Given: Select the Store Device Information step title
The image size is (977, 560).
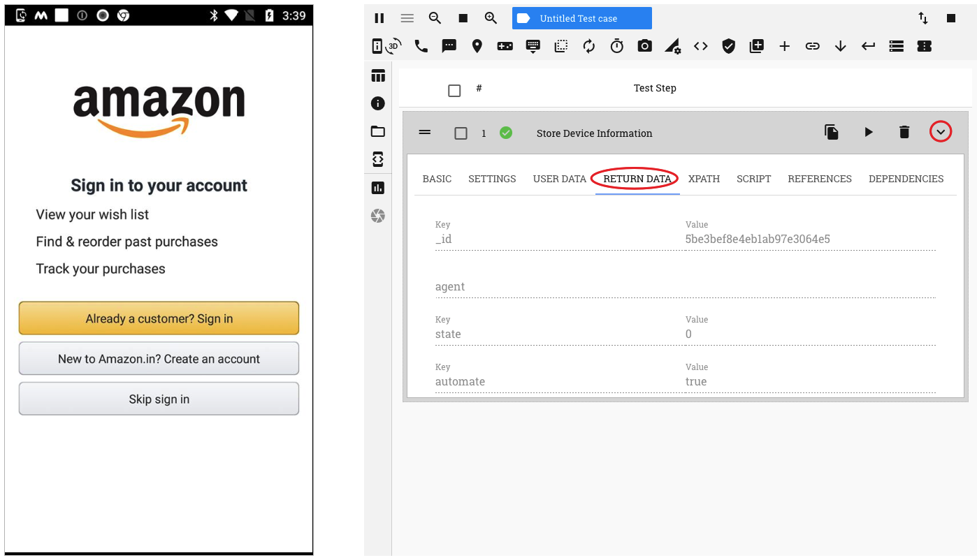Looking at the screenshot, I should tap(595, 133).
